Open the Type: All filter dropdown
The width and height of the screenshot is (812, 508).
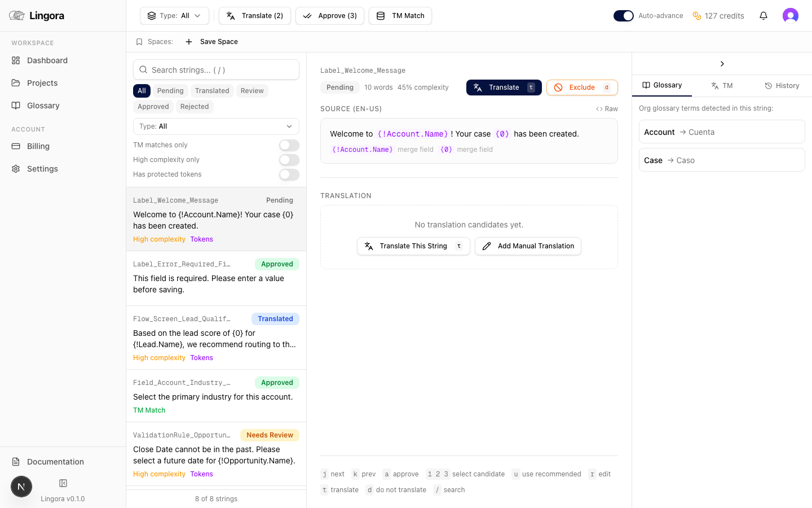216,126
